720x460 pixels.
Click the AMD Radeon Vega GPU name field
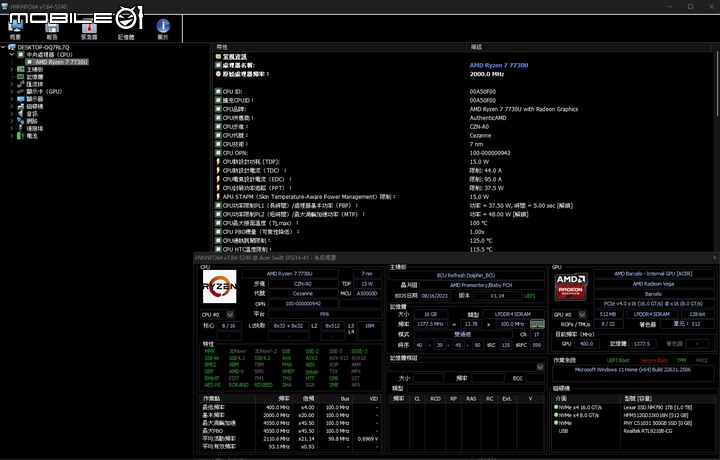pyautogui.click(x=653, y=284)
